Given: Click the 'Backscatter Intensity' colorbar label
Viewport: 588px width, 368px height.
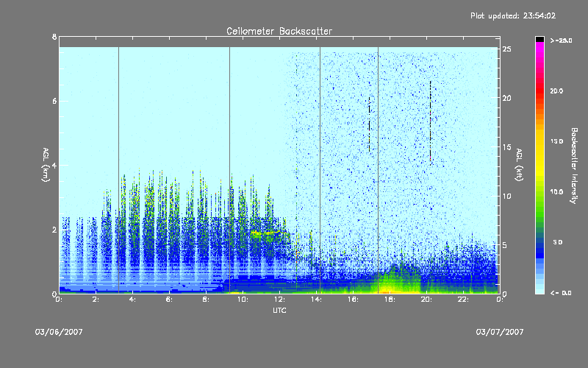Looking at the screenshot, I should pos(574,166).
